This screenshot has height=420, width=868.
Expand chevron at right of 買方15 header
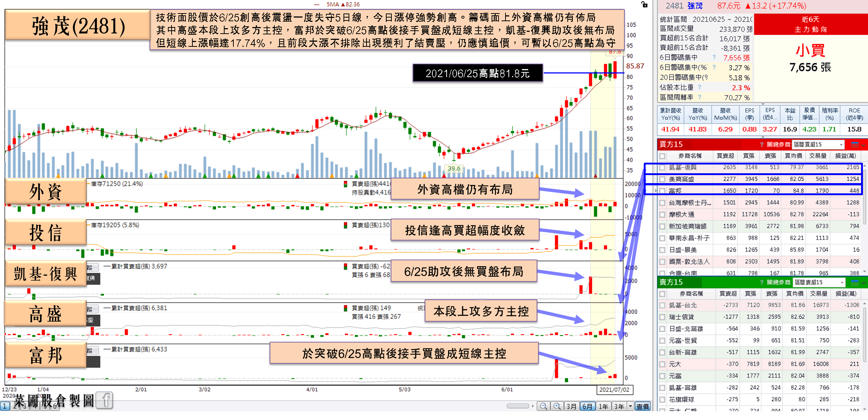point(864,145)
